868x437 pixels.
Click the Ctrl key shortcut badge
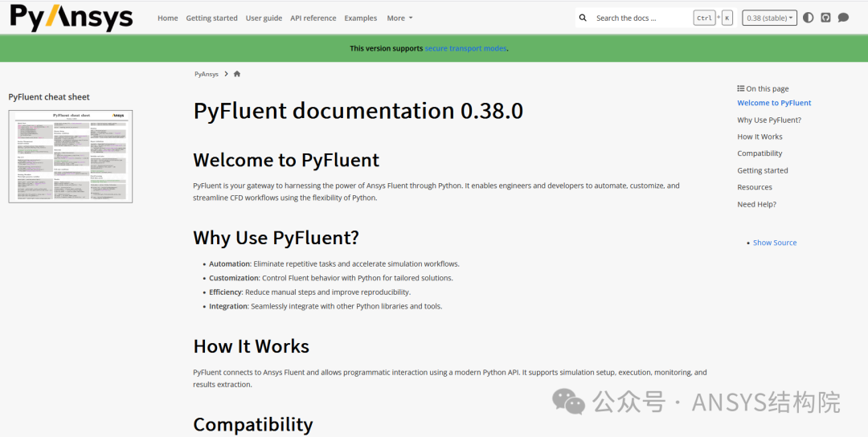pos(704,18)
